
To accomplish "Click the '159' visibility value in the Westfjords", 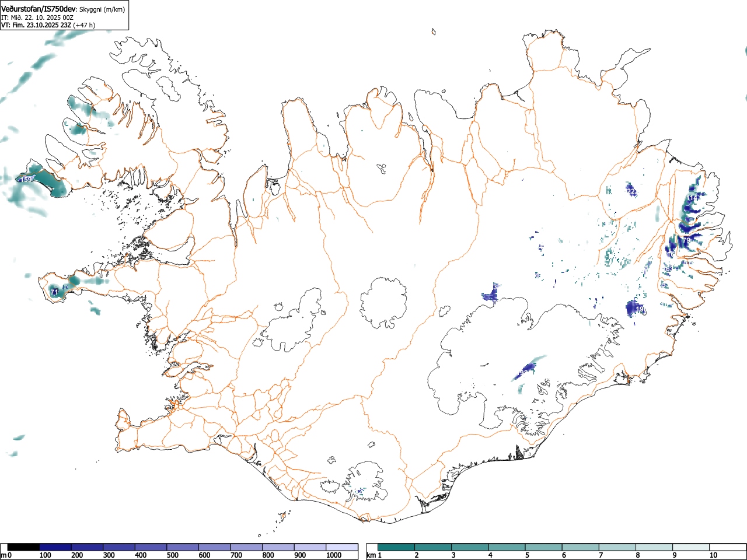I will pyautogui.click(x=27, y=180).
